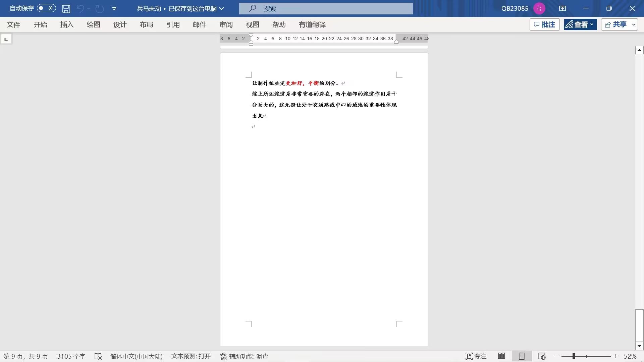644x362 pixels.
Task: Expand the 兵马未动 document title dropdown
Action: click(222, 9)
